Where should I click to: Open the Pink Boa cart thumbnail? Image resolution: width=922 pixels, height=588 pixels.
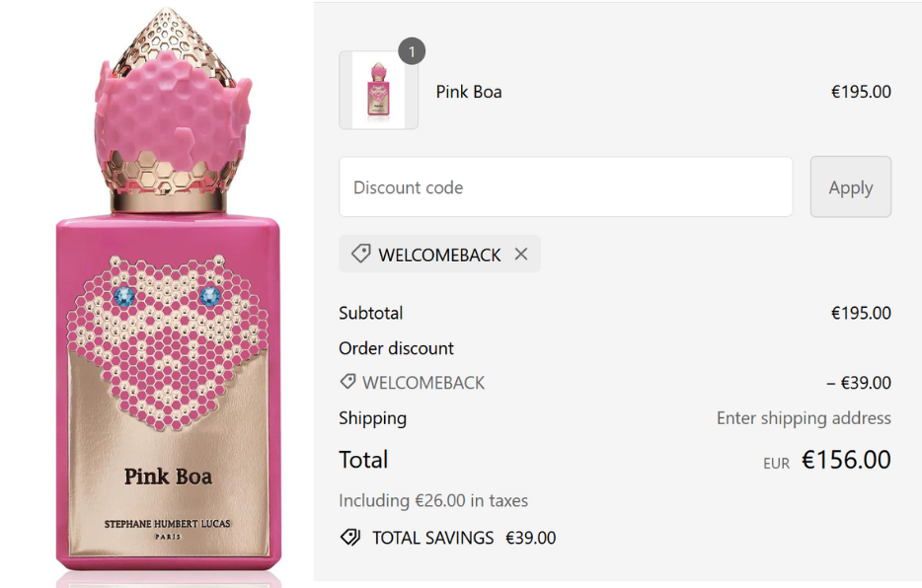click(378, 91)
